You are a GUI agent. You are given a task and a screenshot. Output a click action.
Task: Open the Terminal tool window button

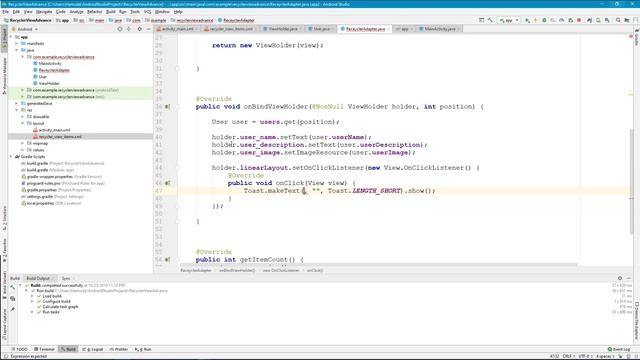click(44, 349)
